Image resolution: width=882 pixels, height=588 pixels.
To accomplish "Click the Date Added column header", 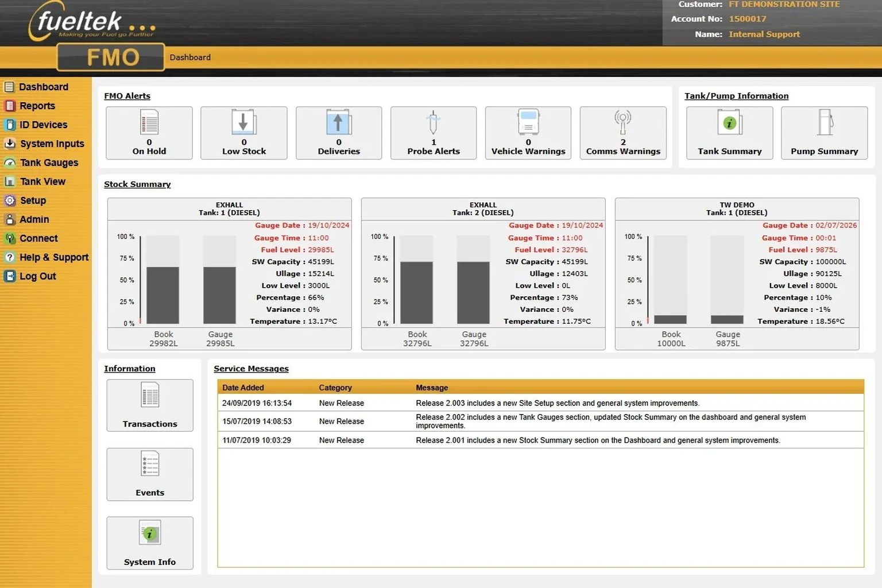I will [x=243, y=388].
